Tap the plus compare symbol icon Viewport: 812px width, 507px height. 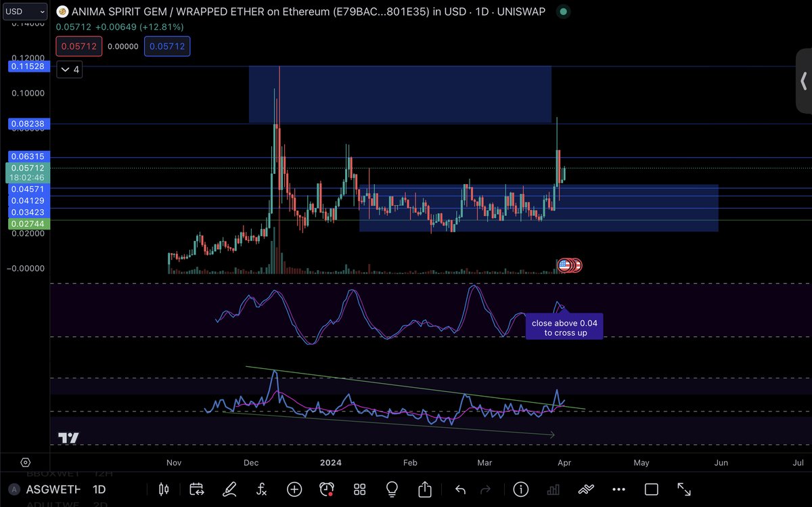[x=294, y=489]
